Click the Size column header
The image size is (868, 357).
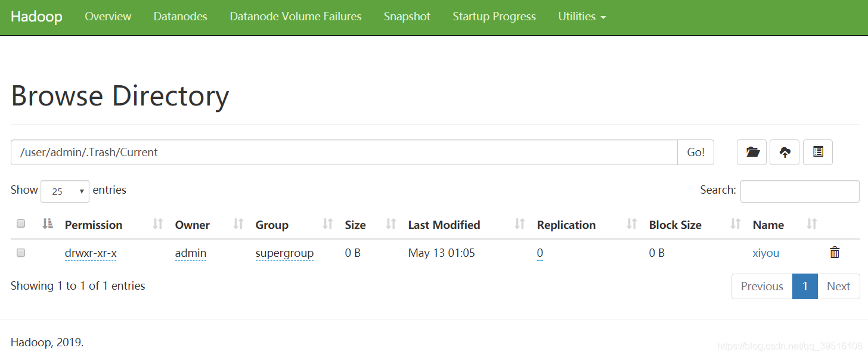(355, 225)
